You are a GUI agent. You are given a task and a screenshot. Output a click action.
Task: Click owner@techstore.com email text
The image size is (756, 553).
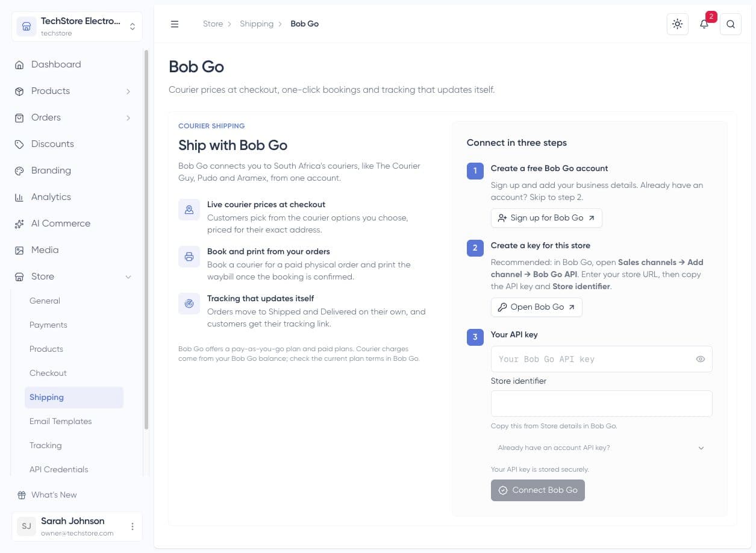[x=77, y=533]
